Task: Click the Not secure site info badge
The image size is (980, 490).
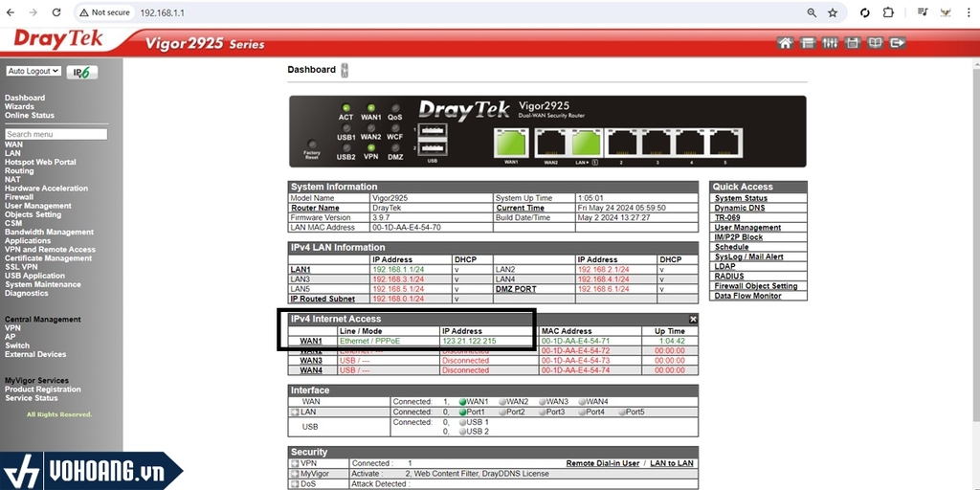Action: 103,12
